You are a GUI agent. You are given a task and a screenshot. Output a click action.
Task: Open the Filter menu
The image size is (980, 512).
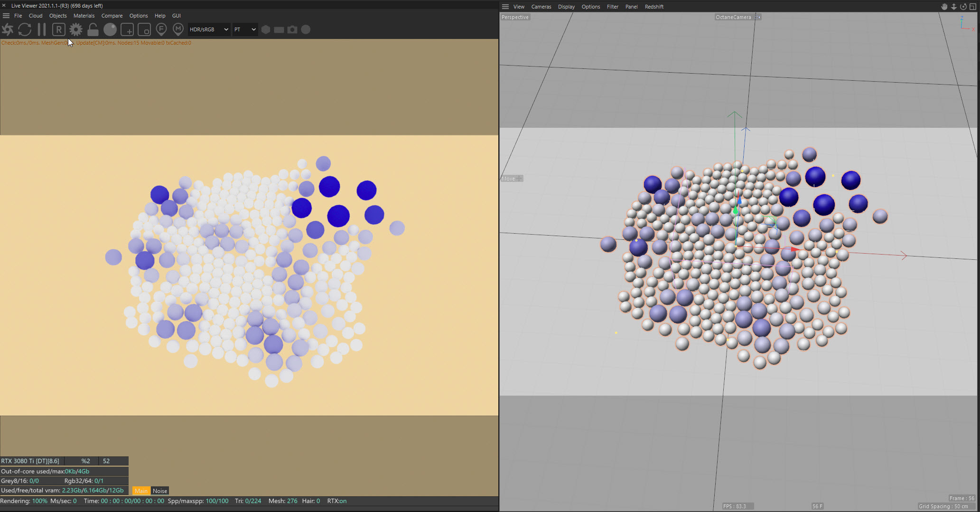613,7
